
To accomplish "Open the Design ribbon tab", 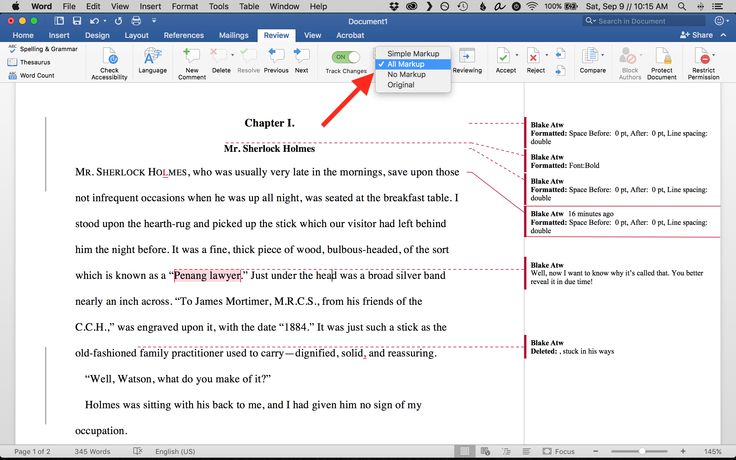I will click(x=97, y=35).
